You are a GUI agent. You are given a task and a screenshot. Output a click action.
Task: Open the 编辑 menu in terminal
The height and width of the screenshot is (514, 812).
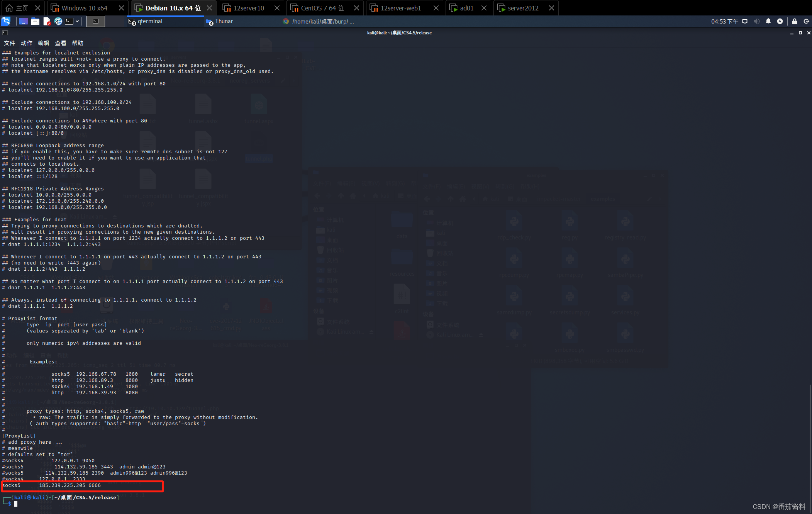pos(44,43)
